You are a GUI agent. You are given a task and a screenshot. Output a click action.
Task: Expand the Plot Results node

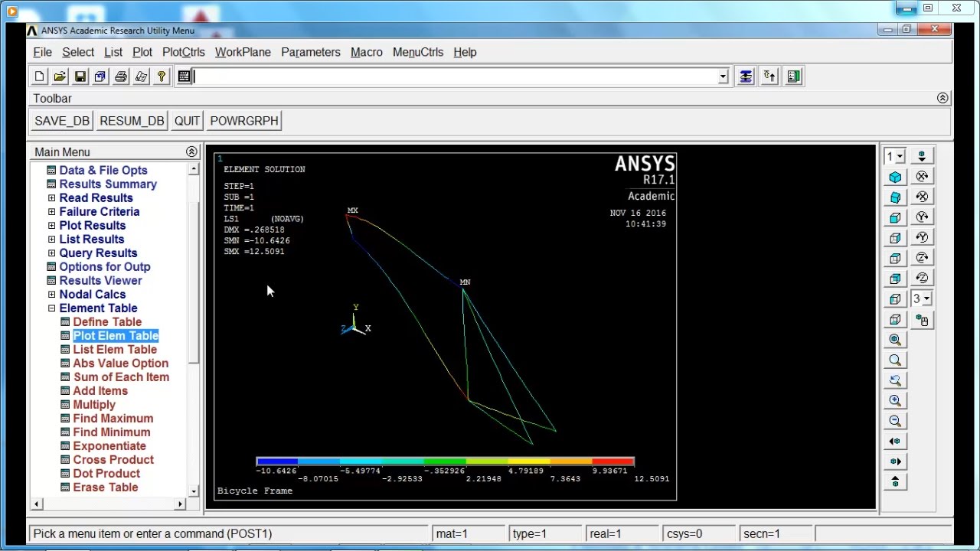pyautogui.click(x=51, y=226)
